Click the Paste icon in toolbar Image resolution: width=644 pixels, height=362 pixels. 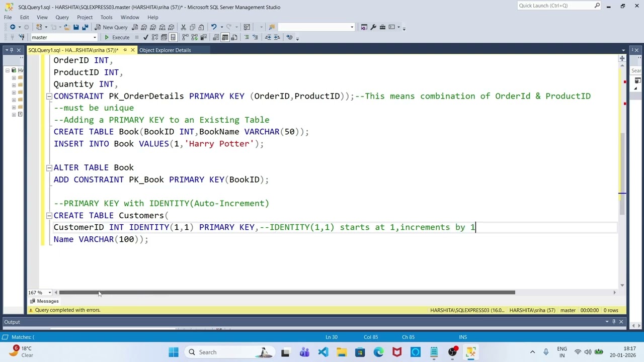pos(201,27)
